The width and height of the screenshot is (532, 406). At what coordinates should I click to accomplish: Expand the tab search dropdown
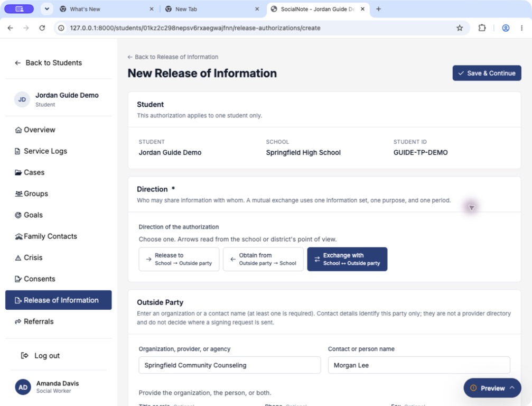(x=47, y=9)
